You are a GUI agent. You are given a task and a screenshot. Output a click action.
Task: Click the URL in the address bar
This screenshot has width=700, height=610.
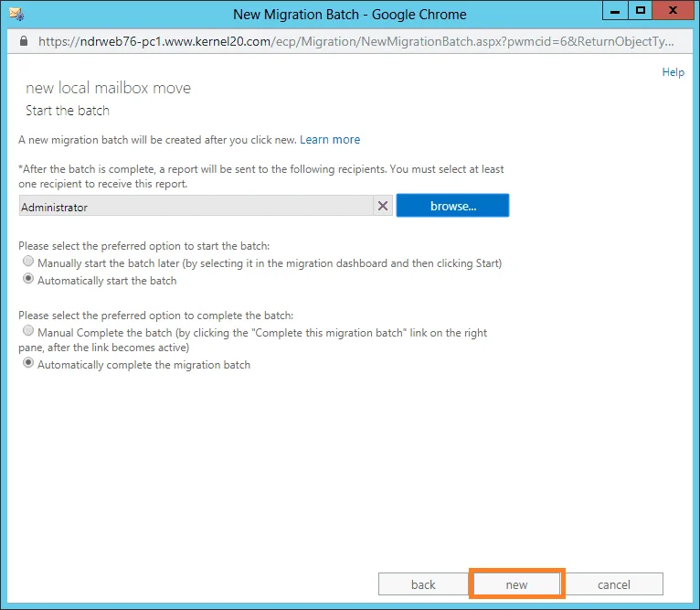click(356, 42)
